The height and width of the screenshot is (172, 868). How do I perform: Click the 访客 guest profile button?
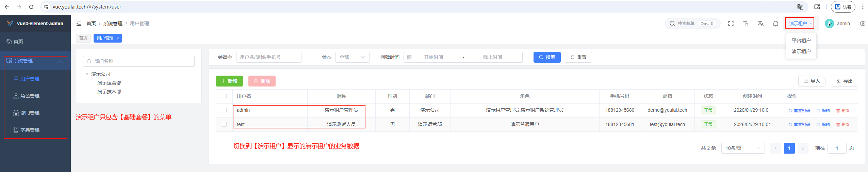click(x=843, y=7)
